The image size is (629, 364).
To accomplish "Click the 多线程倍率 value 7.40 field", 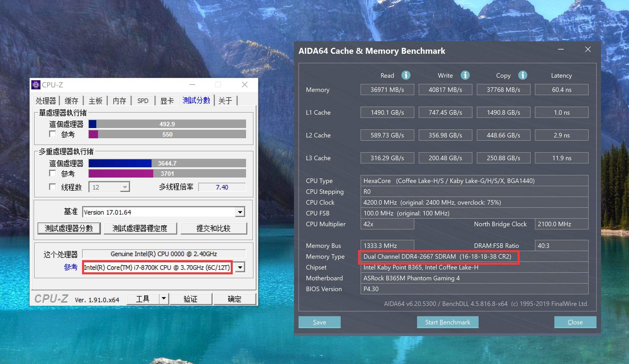I will click(222, 187).
